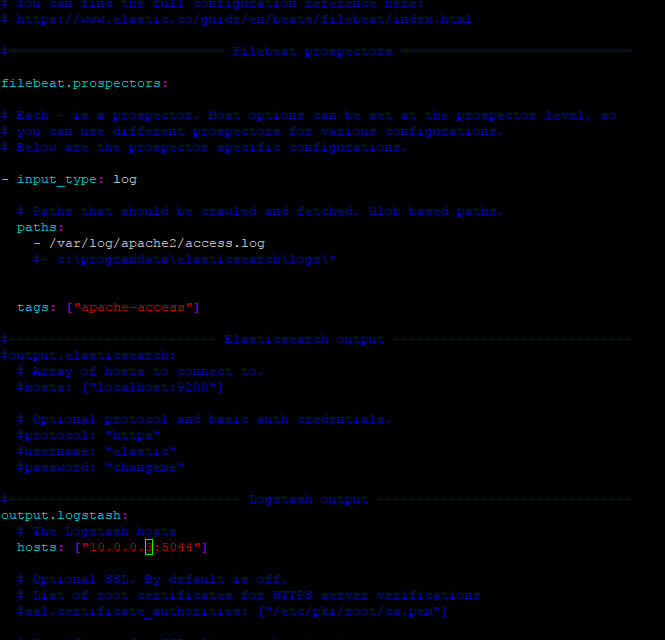Click '# Below are the prospector specific configurations' comment

204,148
